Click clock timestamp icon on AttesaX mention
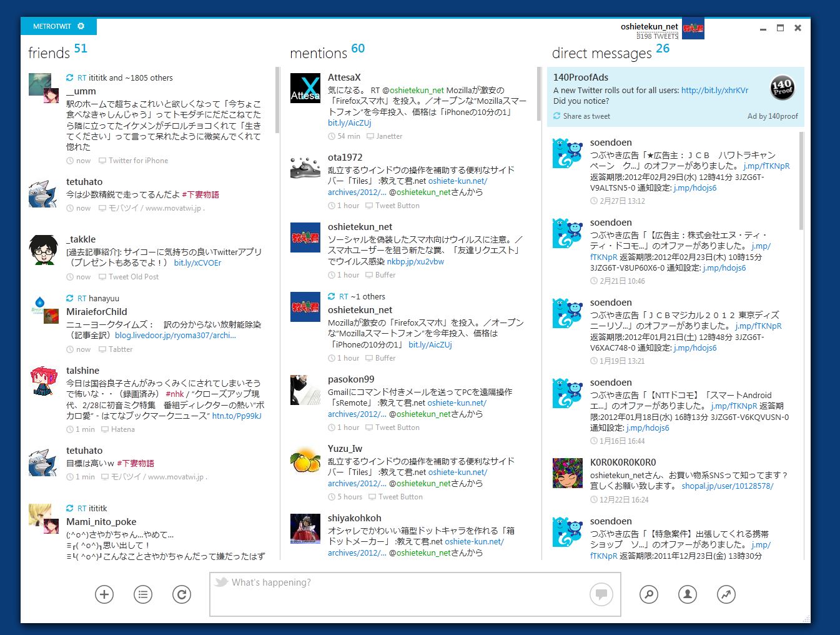Viewport: 840px width, 635px height. click(x=332, y=136)
